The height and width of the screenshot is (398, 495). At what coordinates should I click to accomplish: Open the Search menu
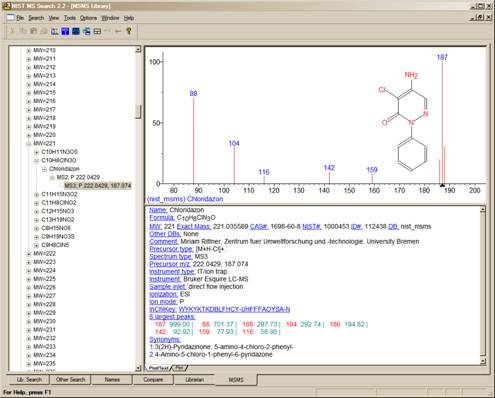[36, 18]
